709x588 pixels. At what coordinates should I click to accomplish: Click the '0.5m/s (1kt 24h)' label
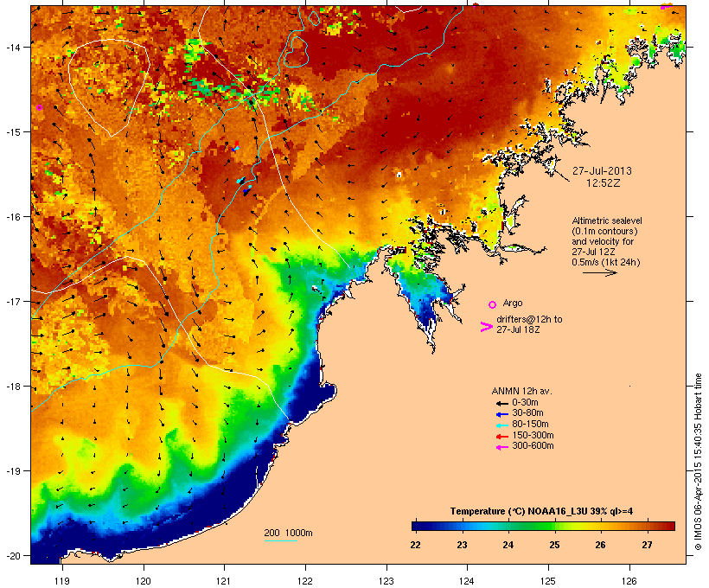coord(606,262)
